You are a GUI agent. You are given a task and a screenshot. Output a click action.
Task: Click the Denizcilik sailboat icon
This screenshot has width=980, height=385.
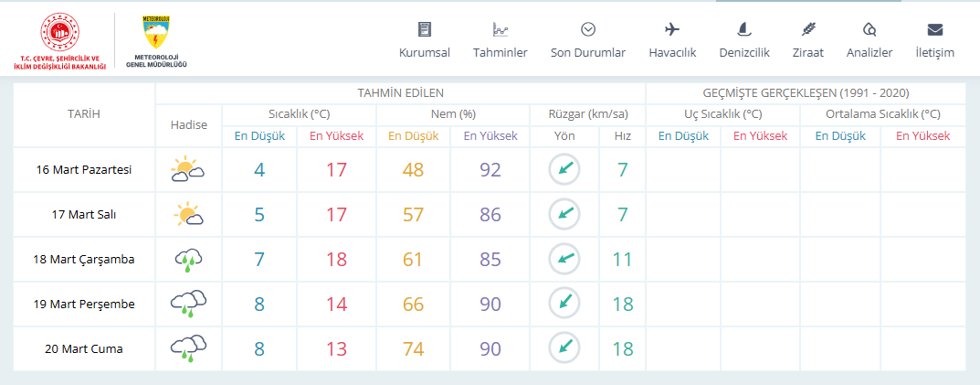743,28
